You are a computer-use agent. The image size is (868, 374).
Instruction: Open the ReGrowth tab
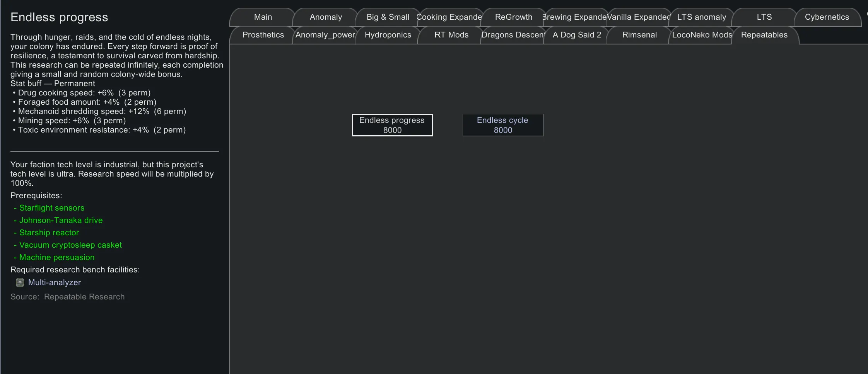[x=513, y=17]
